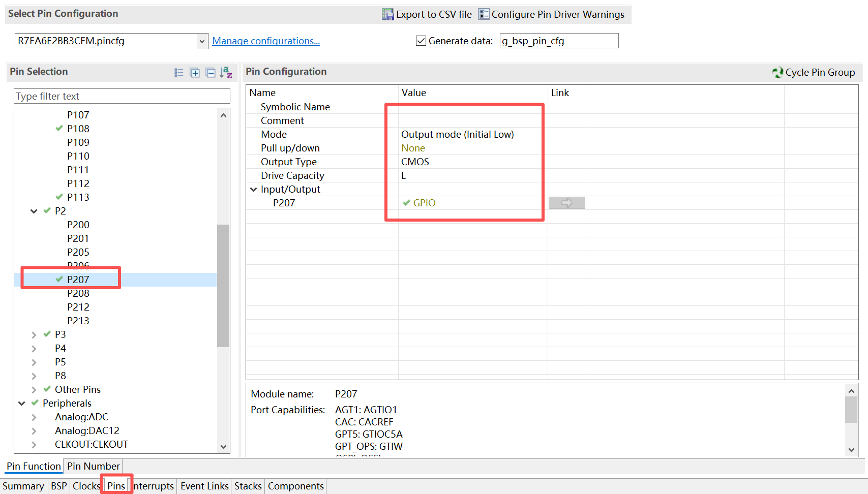This screenshot has height=494, width=868.
Task: Open the Summary tab
Action: (x=23, y=486)
